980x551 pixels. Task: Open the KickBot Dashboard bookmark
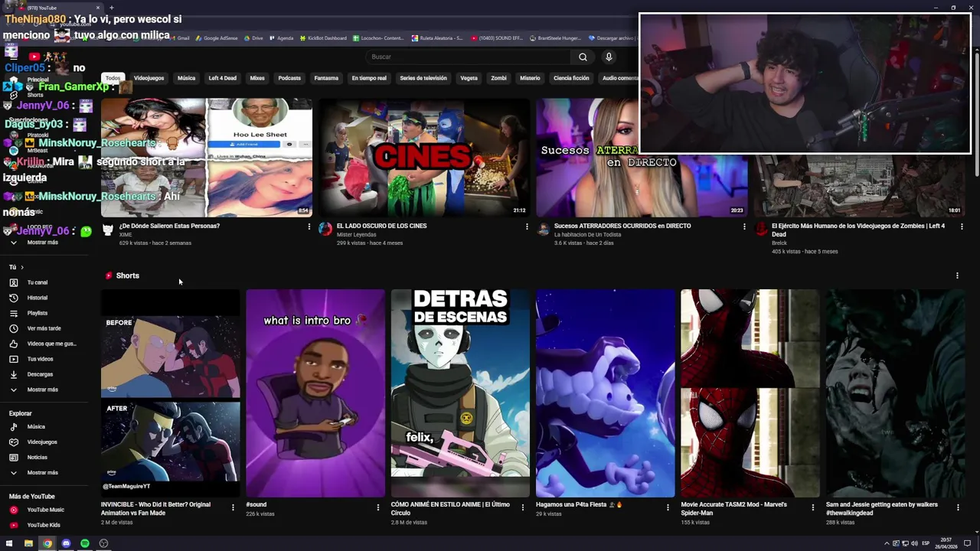point(323,38)
